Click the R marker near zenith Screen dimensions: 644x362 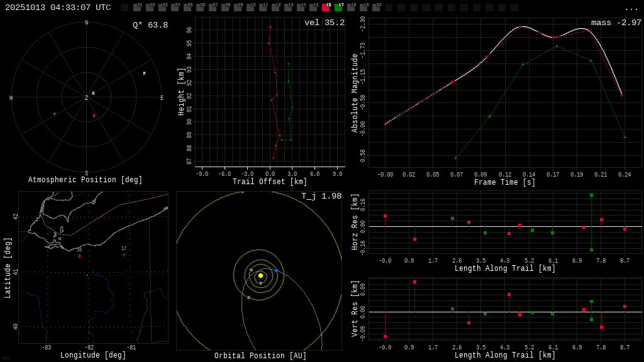point(94,94)
